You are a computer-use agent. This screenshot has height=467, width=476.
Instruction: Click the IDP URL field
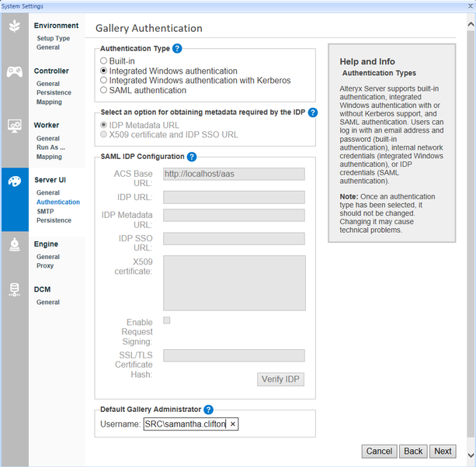(x=234, y=197)
